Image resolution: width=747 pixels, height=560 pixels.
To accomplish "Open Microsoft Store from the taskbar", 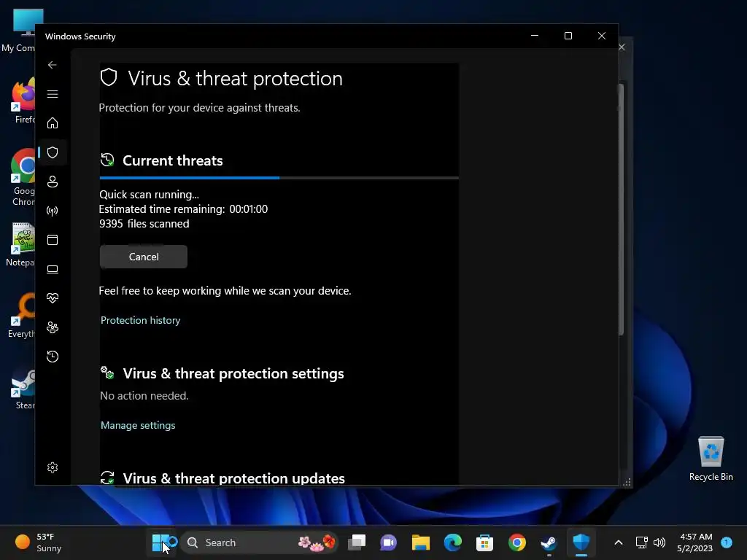I will point(484,542).
